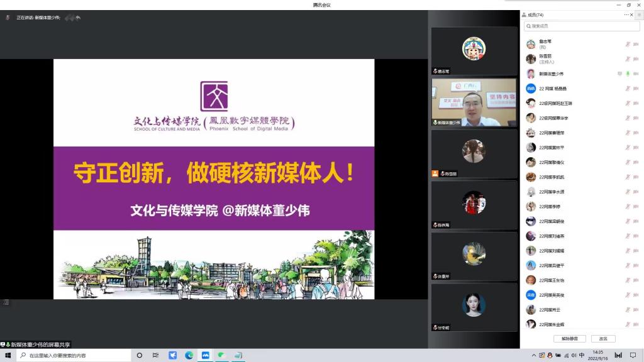
Task: Select member row 22网媒王东怡
Action: pyautogui.click(x=582, y=280)
